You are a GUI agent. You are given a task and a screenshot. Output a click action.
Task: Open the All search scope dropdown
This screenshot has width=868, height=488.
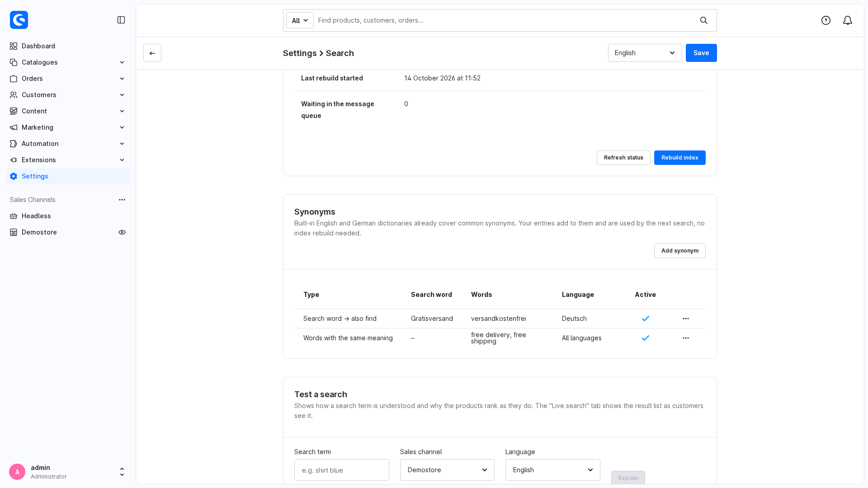click(x=300, y=20)
